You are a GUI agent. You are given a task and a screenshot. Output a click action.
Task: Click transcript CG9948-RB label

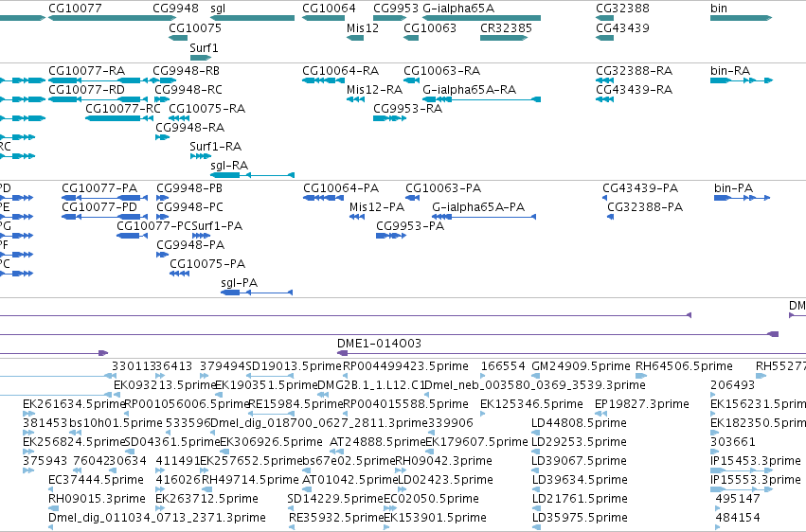click(x=187, y=70)
